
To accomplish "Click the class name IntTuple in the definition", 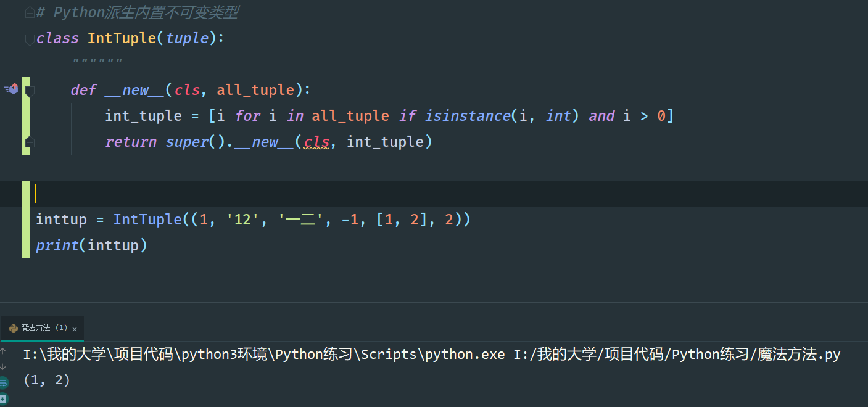I will point(122,38).
